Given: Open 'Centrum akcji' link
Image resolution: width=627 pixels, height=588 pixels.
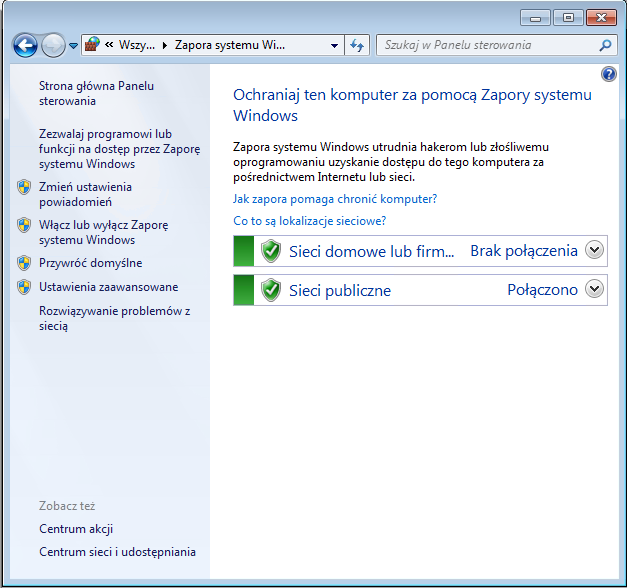Looking at the screenshot, I should [x=76, y=529].
